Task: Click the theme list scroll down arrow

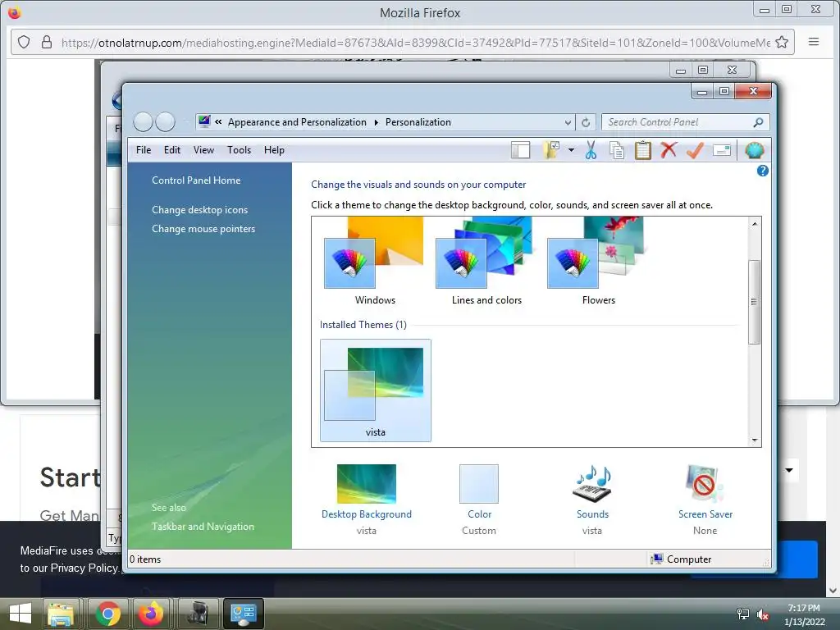Action: [755, 441]
